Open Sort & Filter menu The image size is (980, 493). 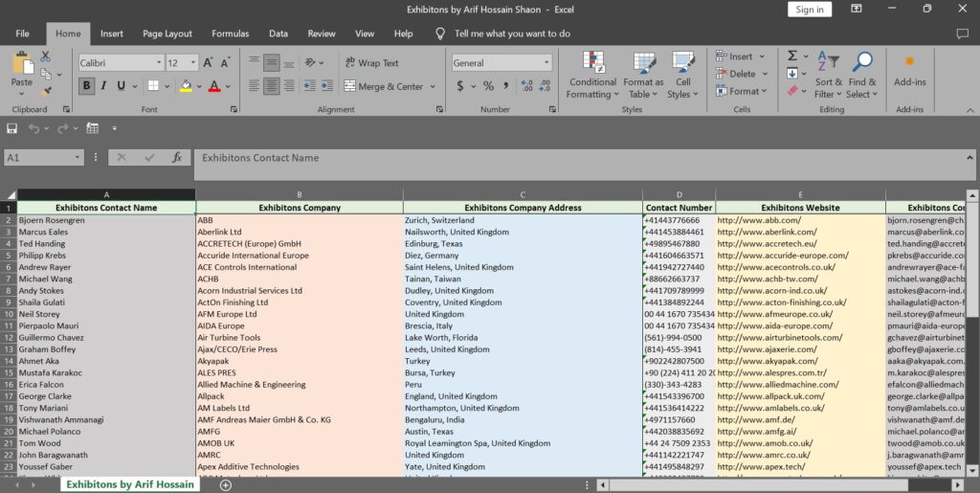pos(828,75)
